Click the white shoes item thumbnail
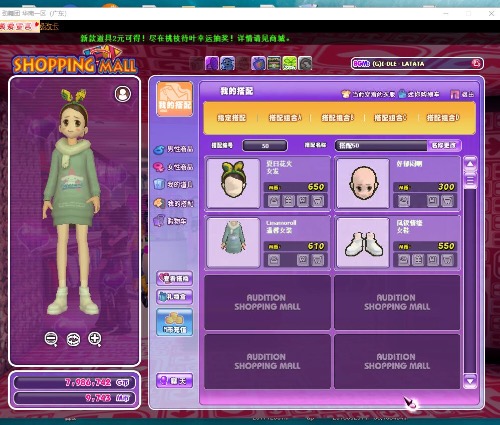Viewport: 500px width, 425px height. click(x=363, y=242)
